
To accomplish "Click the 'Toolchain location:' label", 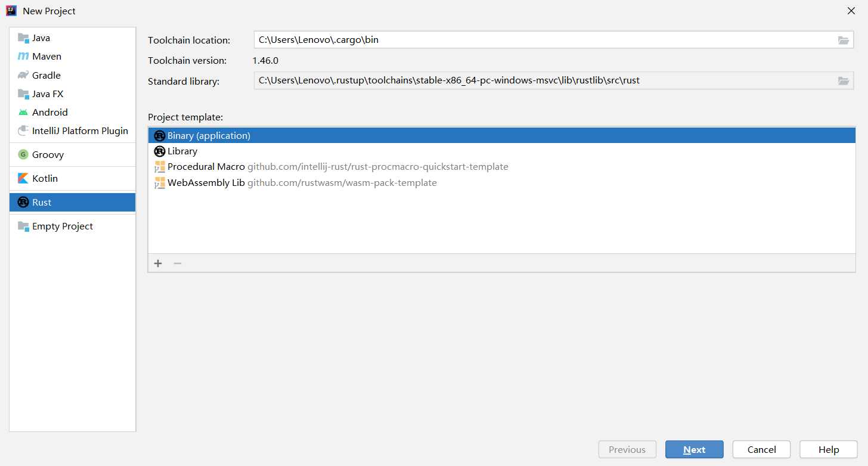I will 189,41.
